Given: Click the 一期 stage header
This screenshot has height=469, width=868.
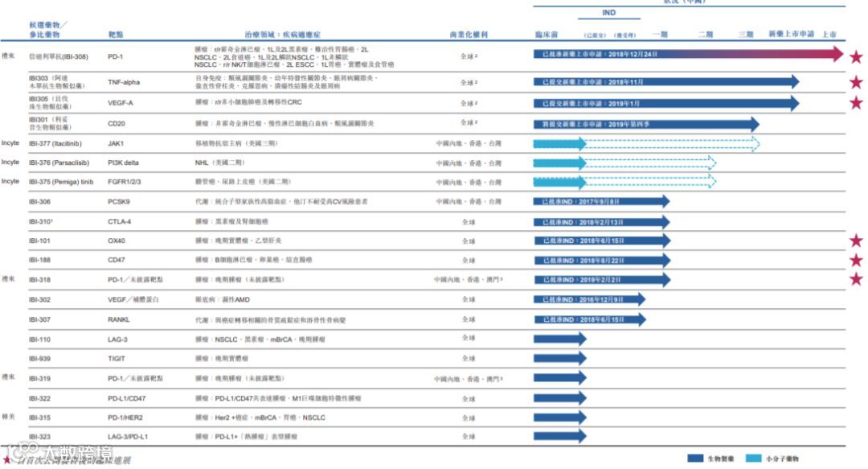Looking at the screenshot, I should click(x=660, y=35).
